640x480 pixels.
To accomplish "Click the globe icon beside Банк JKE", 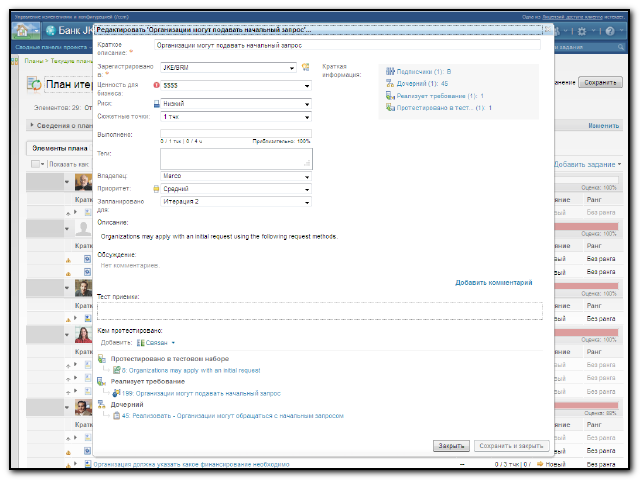I will click(x=51, y=31).
